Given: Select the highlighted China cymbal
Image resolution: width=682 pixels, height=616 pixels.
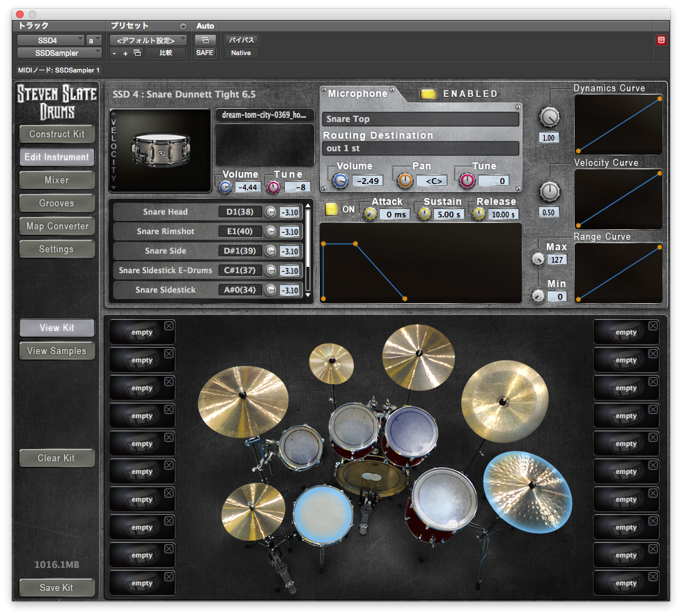Looking at the screenshot, I should [x=527, y=491].
